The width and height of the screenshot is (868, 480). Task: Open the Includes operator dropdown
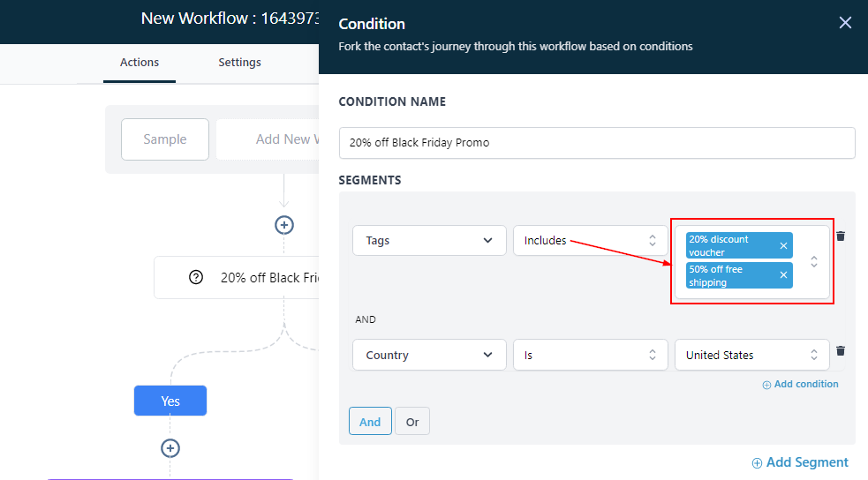[x=590, y=241]
